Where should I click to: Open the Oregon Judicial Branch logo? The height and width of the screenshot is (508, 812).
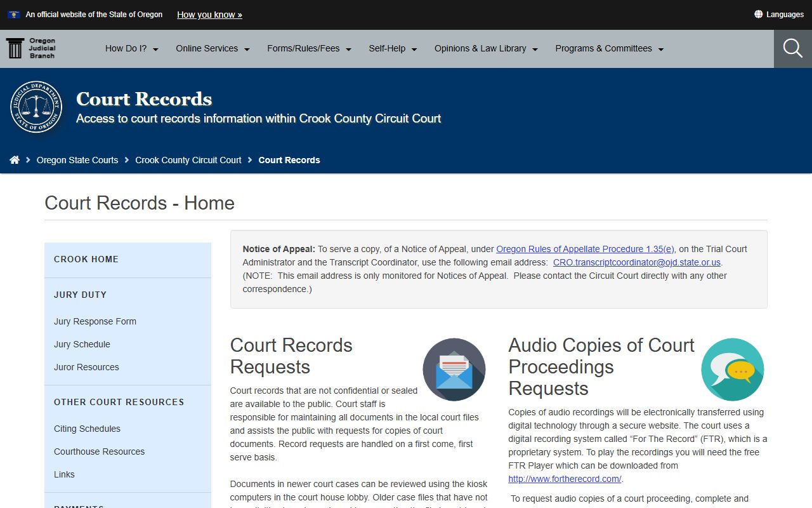31,48
